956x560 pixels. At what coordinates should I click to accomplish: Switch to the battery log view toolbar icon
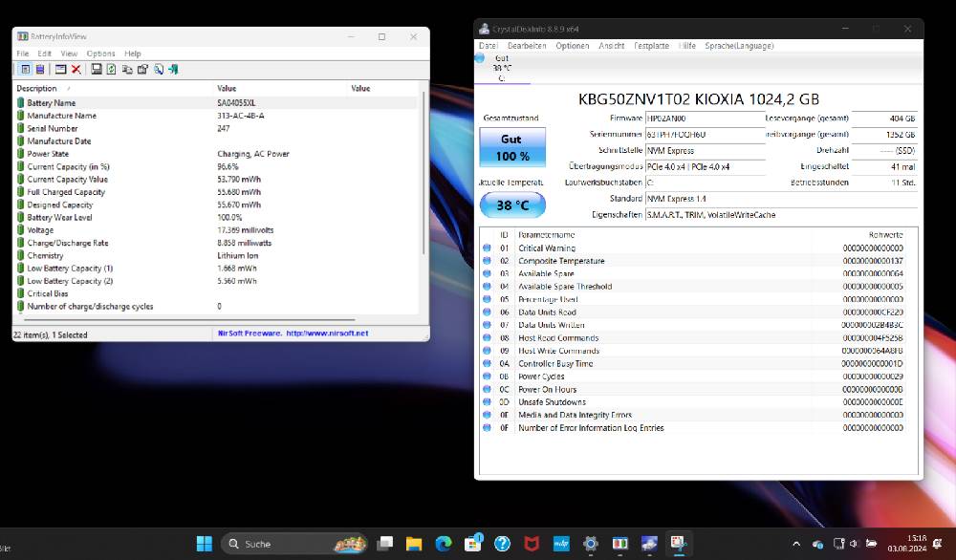[39, 70]
